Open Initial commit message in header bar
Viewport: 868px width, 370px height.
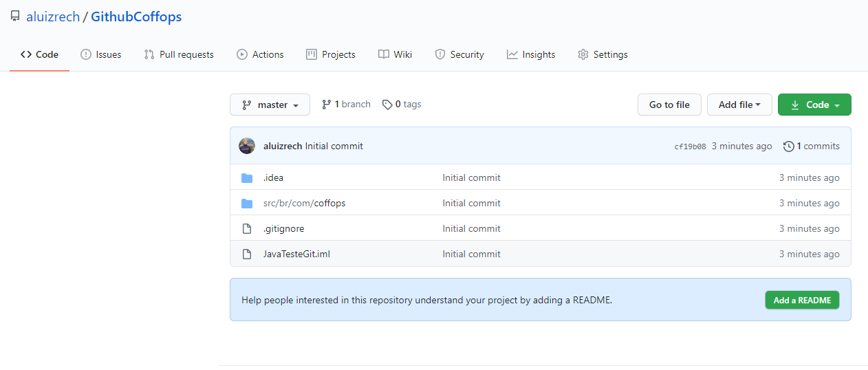tap(334, 146)
